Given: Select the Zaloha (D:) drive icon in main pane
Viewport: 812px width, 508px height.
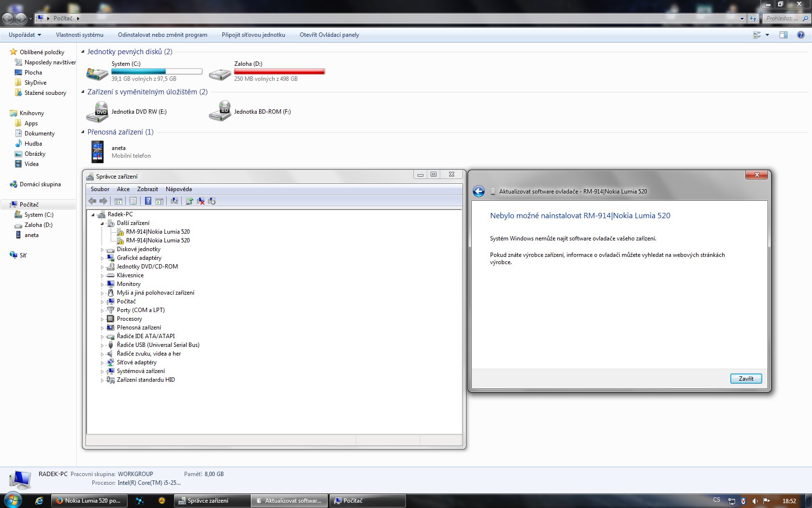Looking at the screenshot, I should [220, 74].
